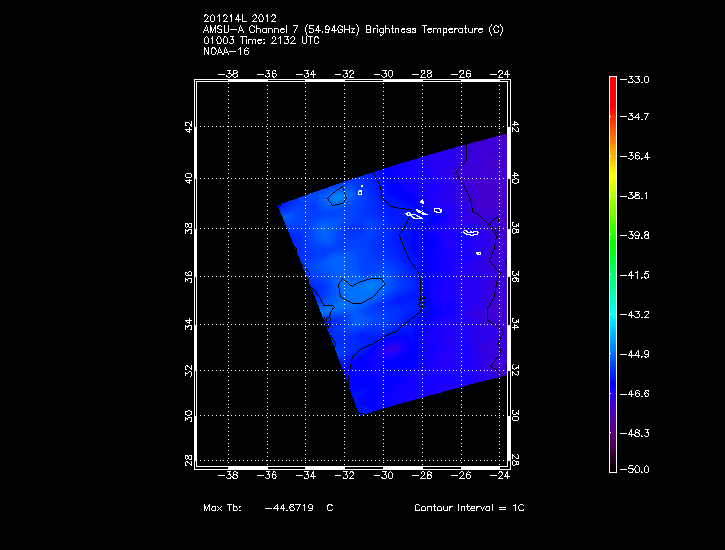Image resolution: width=725 pixels, height=550 pixels.
Task: Click the red top of the color bar
Action: click(612, 82)
